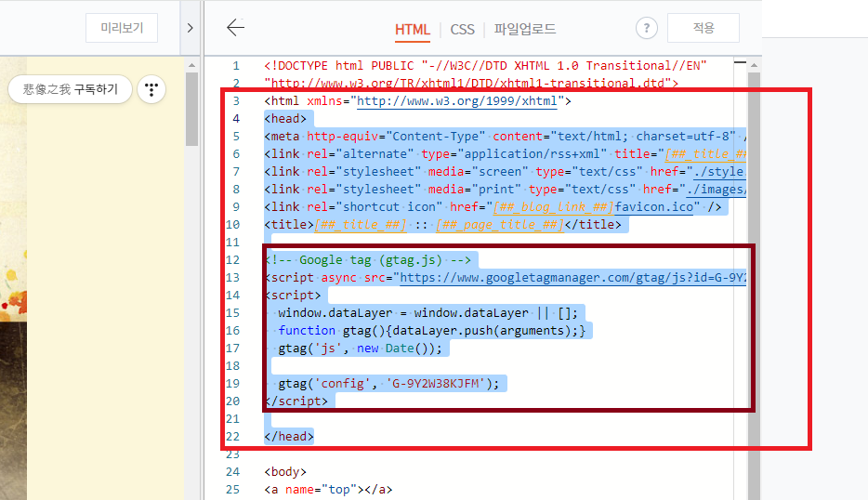This screenshot has width=868, height=500.
Task: Click the googletagmanager URL on line 13
Action: coord(572,277)
